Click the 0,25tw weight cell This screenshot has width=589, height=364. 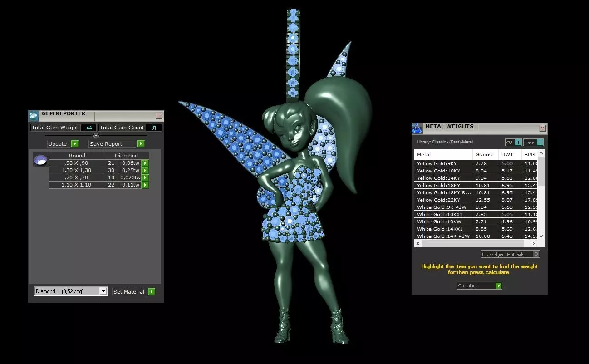pyautogui.click(x=130, y=170)
